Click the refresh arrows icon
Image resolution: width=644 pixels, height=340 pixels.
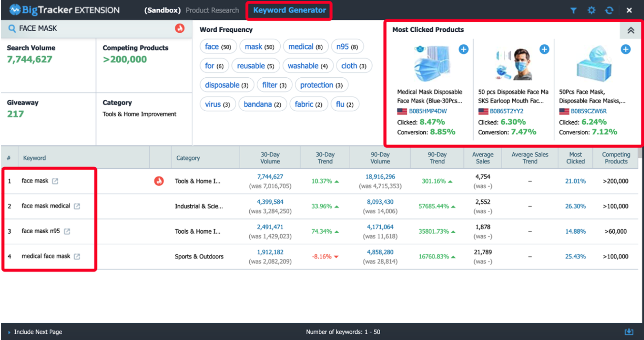[x=609, y=10]
